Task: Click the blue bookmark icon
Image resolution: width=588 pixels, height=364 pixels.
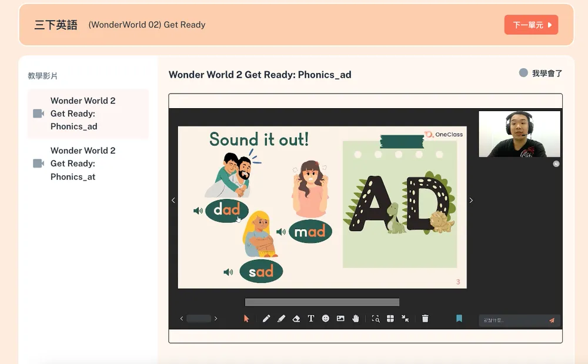Action: (x=459, y=318)
